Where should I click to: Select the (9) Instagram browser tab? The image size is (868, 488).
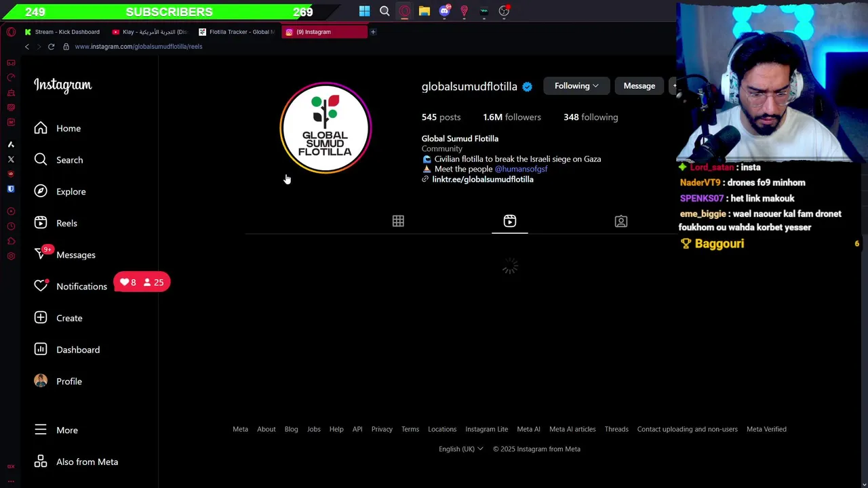coord(324,32)
